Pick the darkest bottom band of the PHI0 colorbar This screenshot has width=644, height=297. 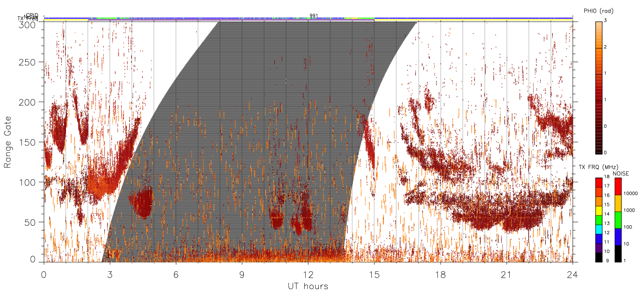coord(599,140)
